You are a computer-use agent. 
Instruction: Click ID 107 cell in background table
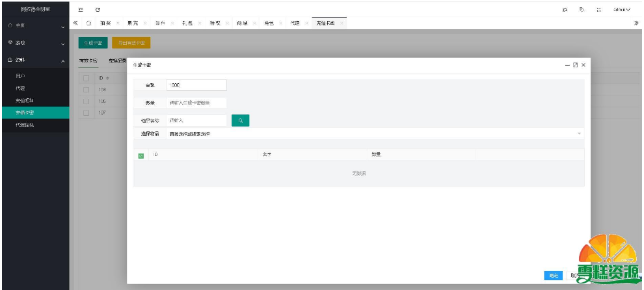click(x=102, y=112)
